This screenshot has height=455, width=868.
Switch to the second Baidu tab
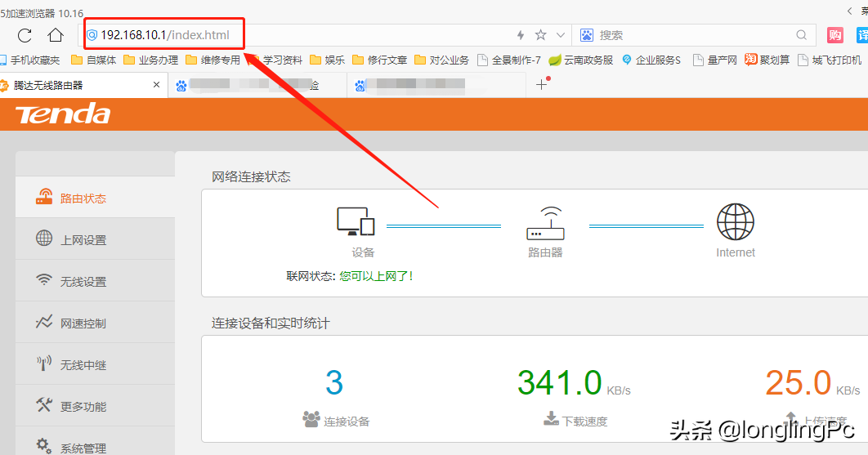coord(257,85)
